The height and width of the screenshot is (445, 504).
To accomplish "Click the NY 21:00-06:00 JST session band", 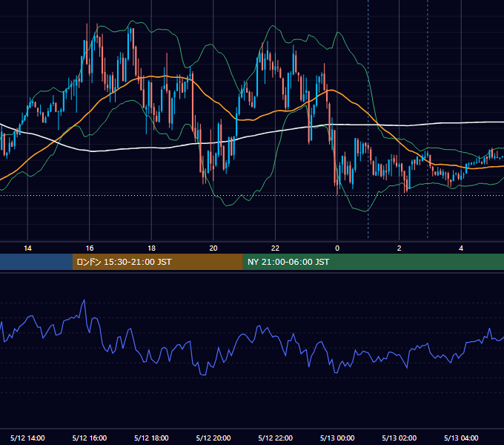I will click(x=373, y=262).
